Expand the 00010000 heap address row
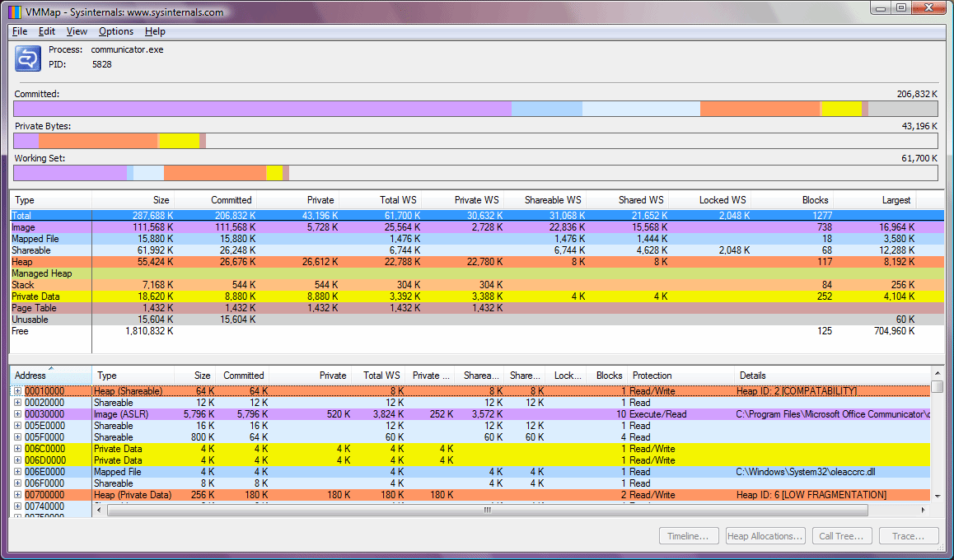 [x=18, y=391]
